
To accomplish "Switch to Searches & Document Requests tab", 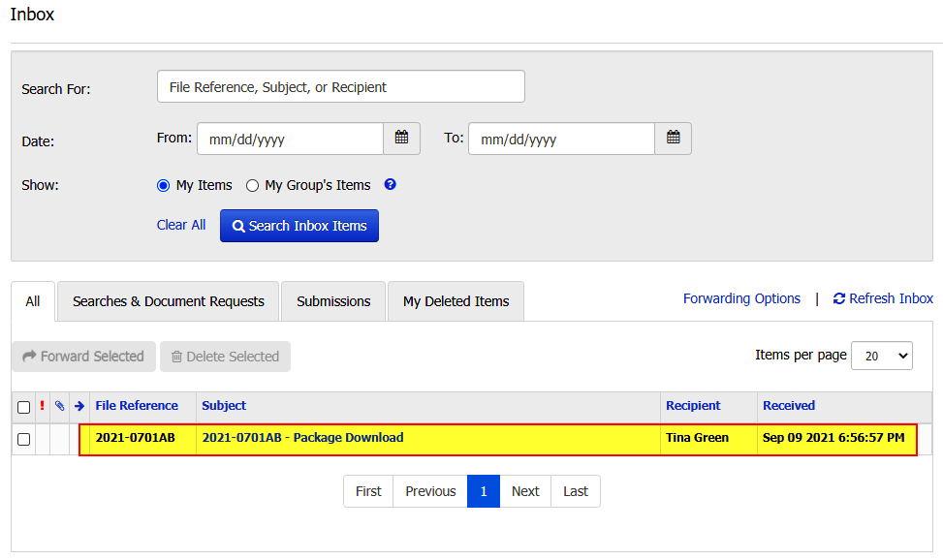I will pos(169,301).
